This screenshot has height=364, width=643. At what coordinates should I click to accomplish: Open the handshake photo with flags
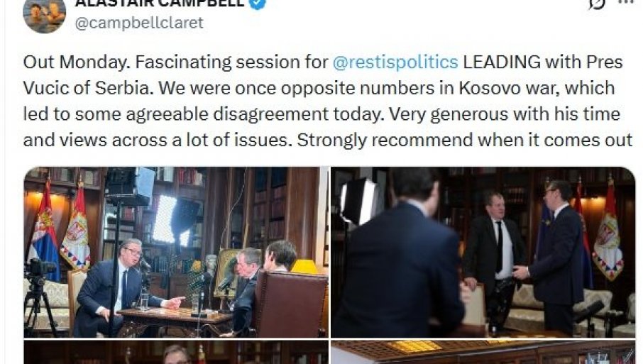point(483,252)
